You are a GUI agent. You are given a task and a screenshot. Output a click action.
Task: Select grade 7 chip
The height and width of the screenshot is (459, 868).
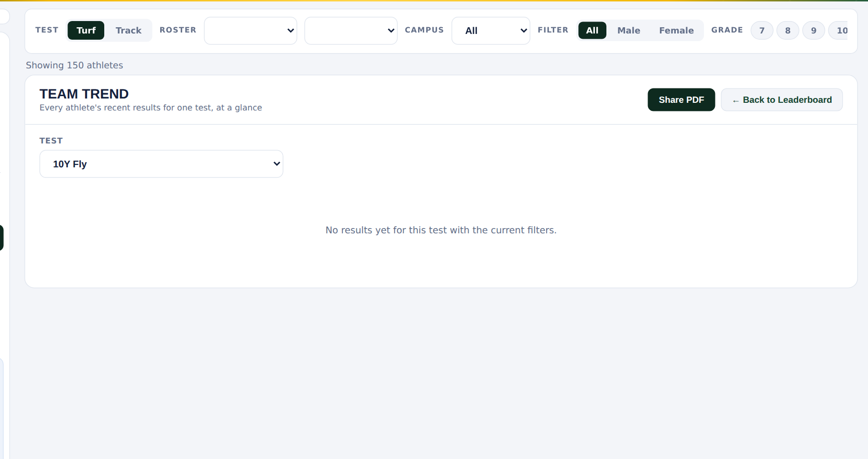coord(762,31)
